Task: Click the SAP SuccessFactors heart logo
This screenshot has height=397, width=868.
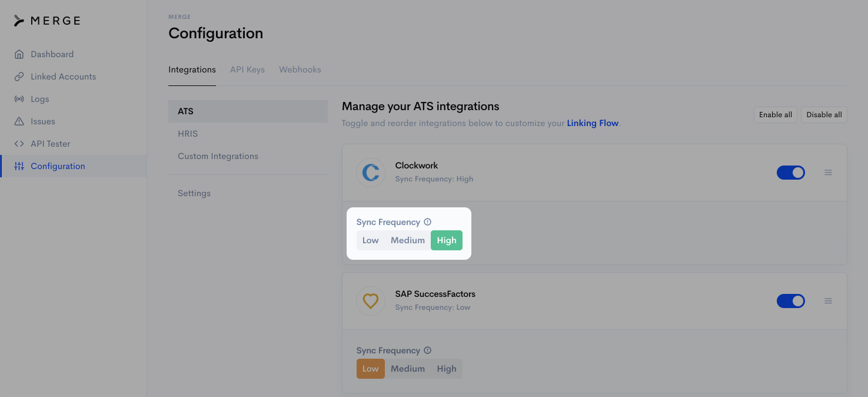Action: click(370, 301)
